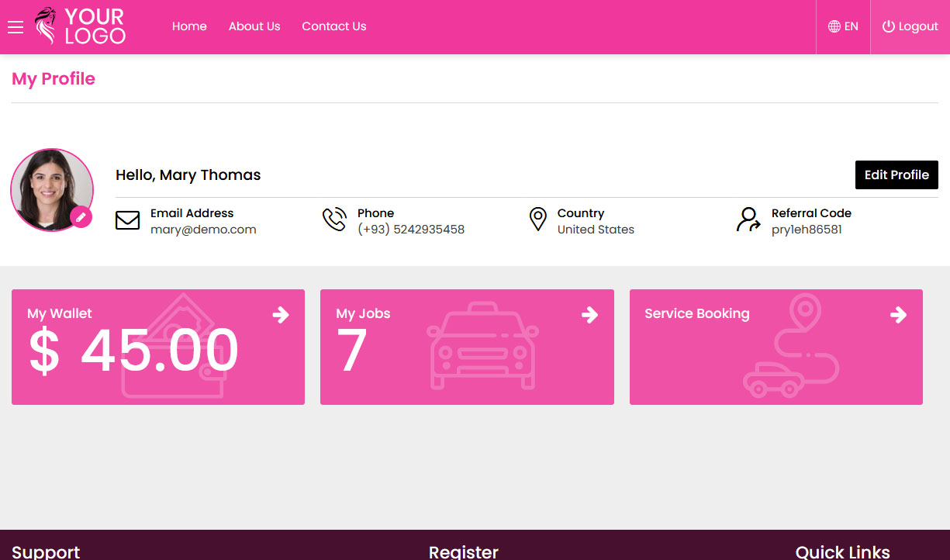The height and width of the screenshot is (560, 950).
Task: Click the globe language icon
Action: pyautogui.click(x=834, y=26)
